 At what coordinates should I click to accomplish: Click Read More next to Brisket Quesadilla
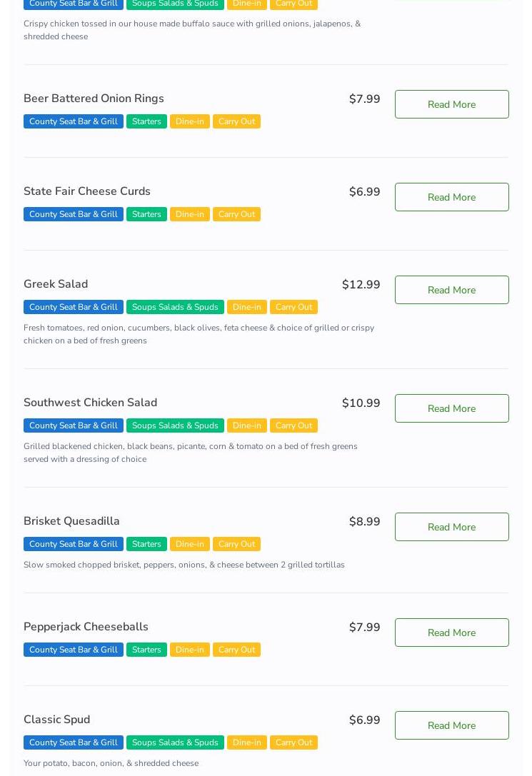coord(451,527)
